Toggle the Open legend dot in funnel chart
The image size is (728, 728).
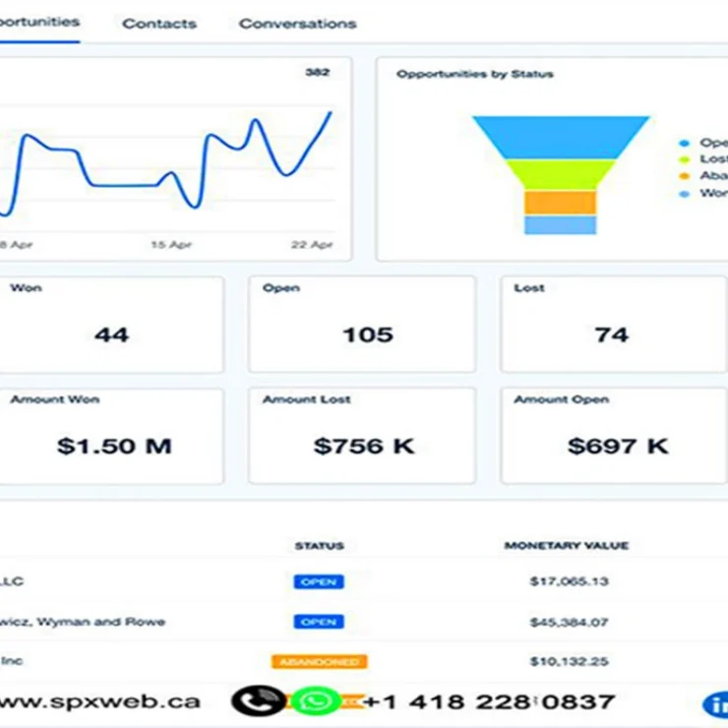[x=685, y=143]
